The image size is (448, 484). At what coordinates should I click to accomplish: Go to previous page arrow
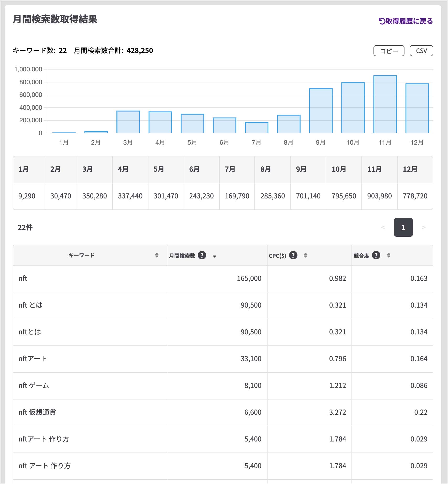click(383, 227)
